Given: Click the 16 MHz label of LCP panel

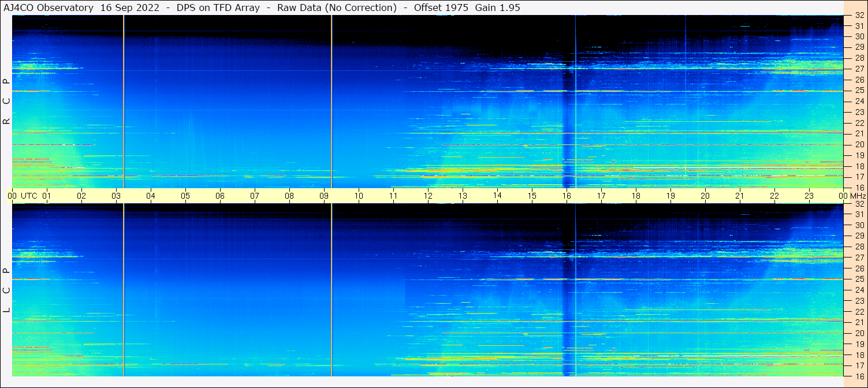Looking at the screenshot, I should tap(859, 376).
